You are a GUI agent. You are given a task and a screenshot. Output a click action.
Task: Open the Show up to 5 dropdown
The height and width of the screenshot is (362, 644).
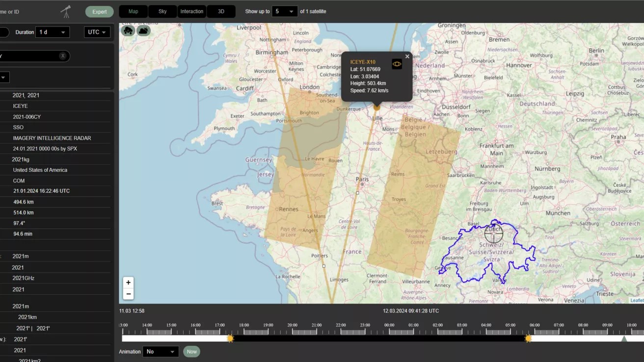coord(285,11)
